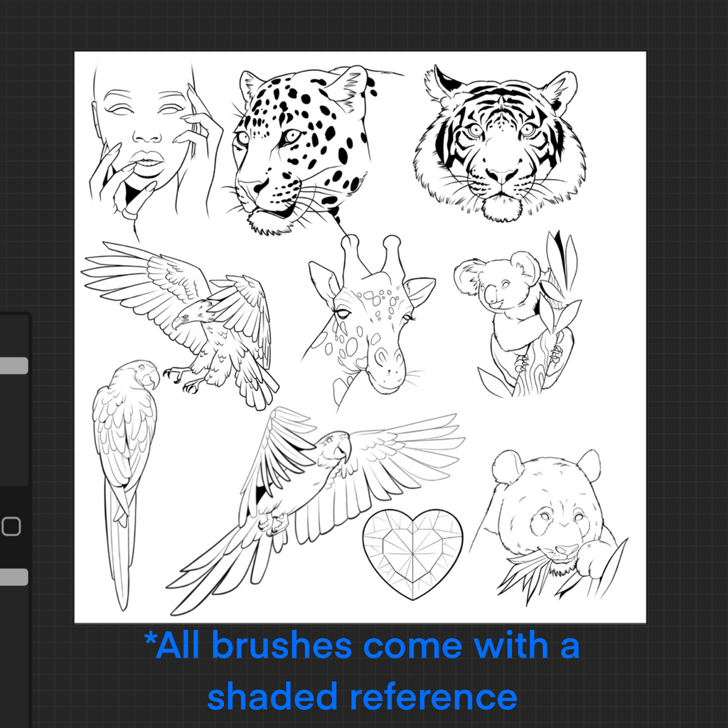Viewport: 728px width, 728px height.
Task: Select the landing eagle drawing
Action: pyautogui.click(x=180, y=325)
